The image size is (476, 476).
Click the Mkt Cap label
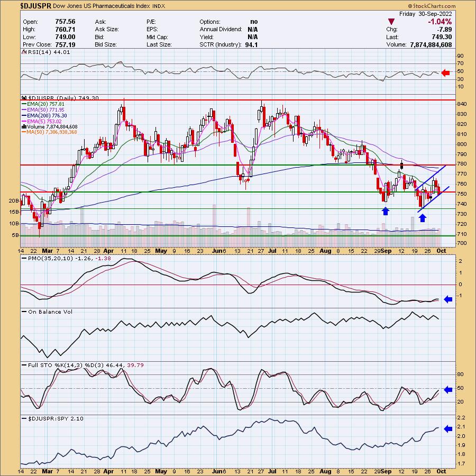pyautogui.click(x=158, y=37)
